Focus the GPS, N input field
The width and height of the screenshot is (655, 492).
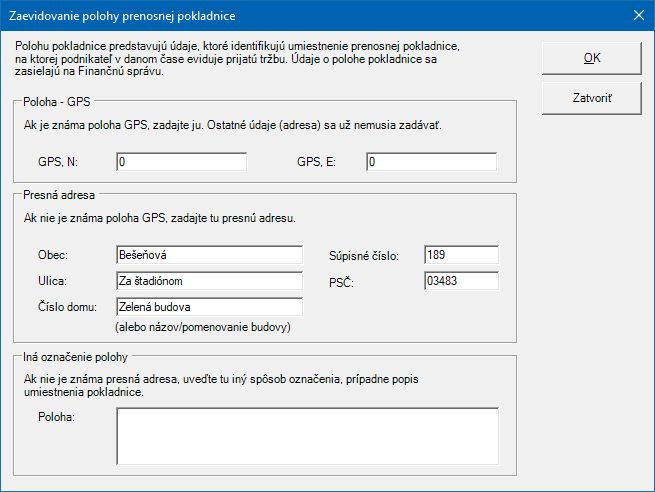(x=181, y=162)
